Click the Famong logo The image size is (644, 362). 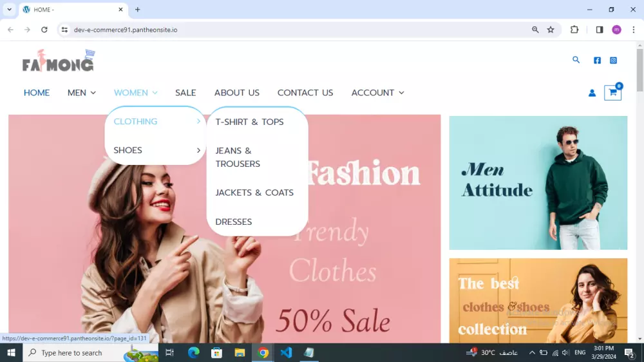click(59, 61)
